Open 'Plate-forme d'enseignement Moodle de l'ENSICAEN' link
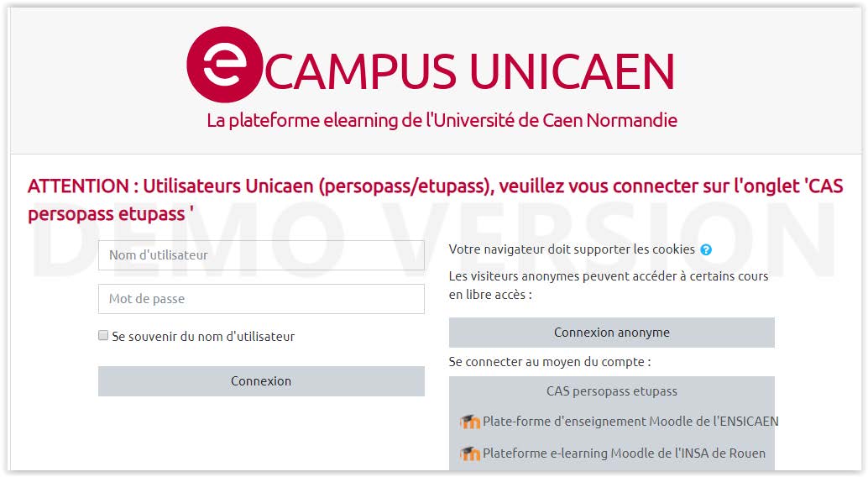This screenshot has height=477, width=868. 630,422
